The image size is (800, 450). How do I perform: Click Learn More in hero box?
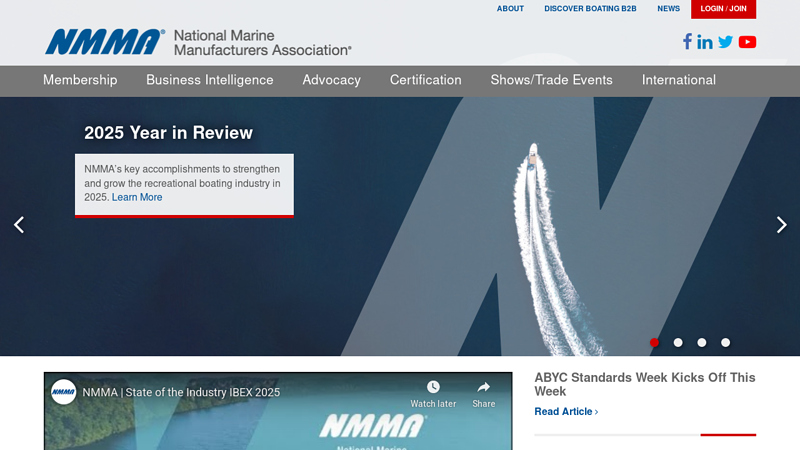137,197
